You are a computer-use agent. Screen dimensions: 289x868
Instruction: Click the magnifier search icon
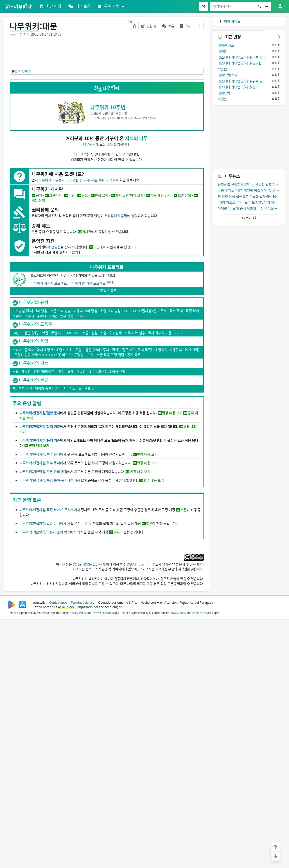pyautogui.click(x=259, y=6)
